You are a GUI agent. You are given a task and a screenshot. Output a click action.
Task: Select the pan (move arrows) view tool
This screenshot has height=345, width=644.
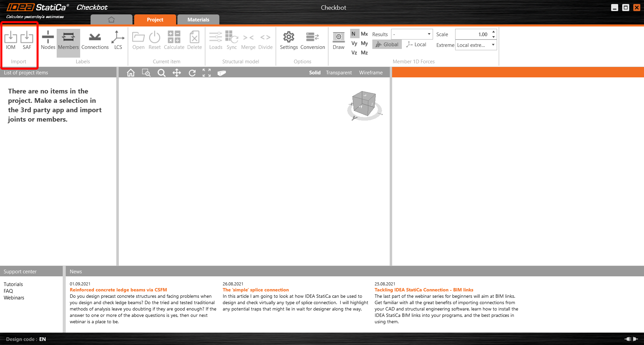(177, 73)
